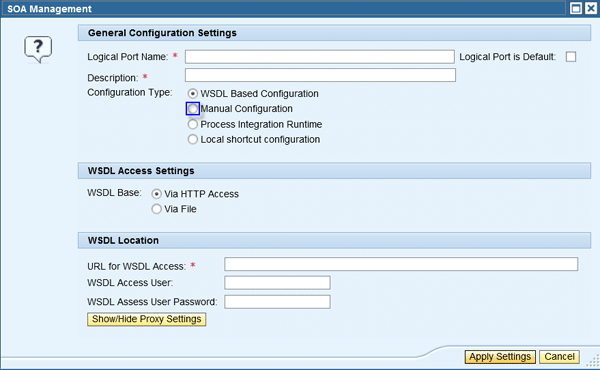Enable the Logical Port is Default checkbox
Screen dimensions: 600x370
(571, 57)
